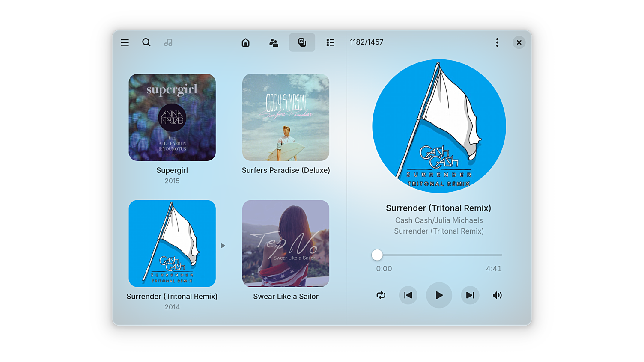The image size is (644, 362).
Task: Click the music note icon
Action: [x=168, y=42]
